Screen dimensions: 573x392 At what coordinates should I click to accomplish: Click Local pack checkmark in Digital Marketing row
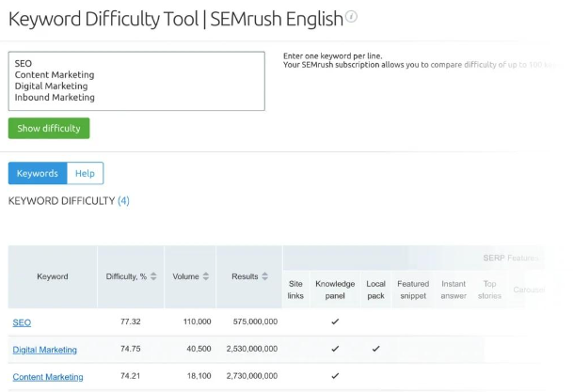(375, 349)
